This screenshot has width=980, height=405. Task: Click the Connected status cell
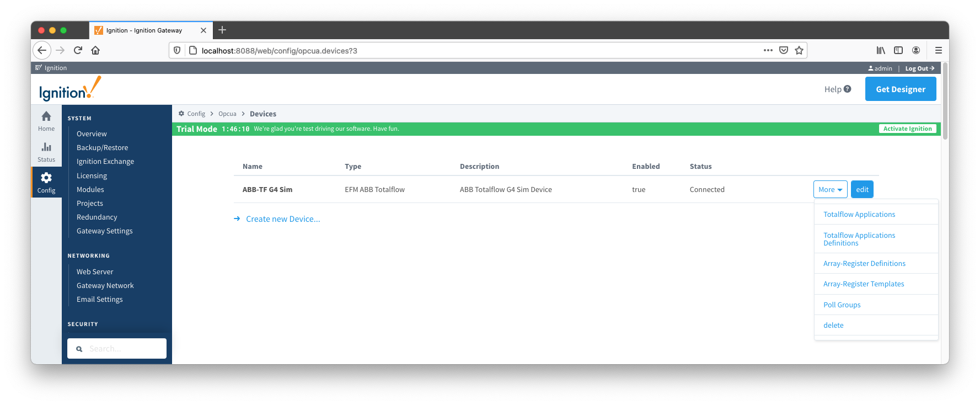(707, 189)
